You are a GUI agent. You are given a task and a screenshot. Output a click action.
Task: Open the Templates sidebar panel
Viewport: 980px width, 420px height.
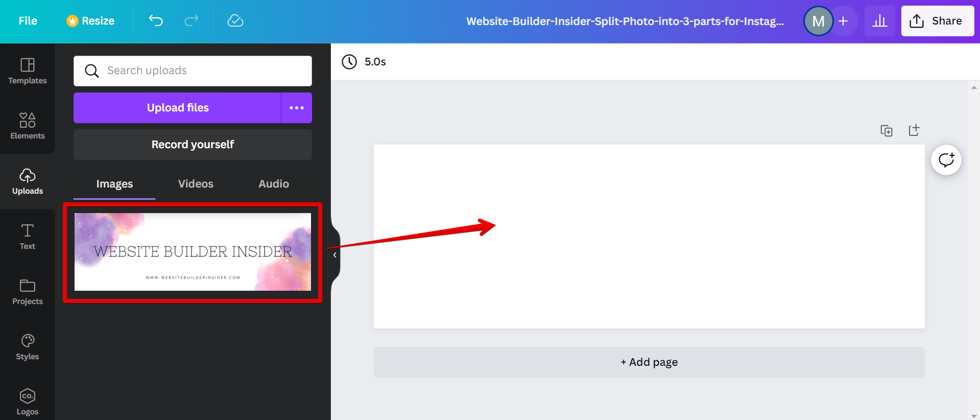[x=28, y=71]
